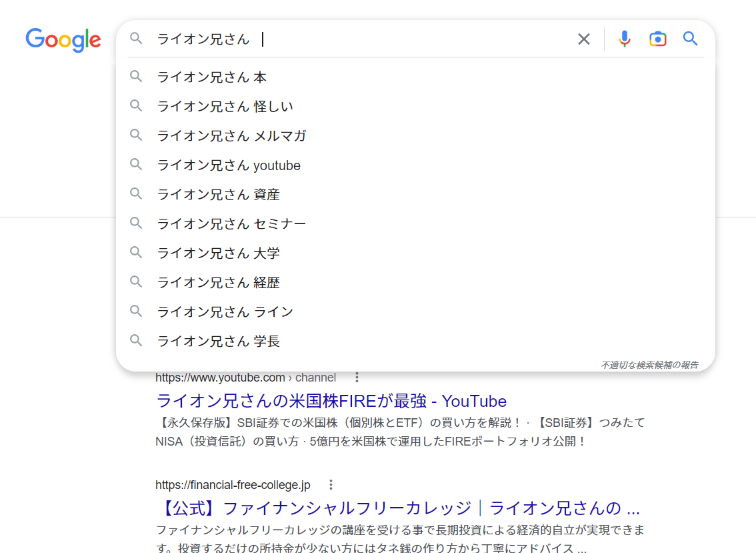This screenshot has height=553, width=756.
Task: Select suggestion ライオン兄さん 大学
Action: (x=415, y=253)
